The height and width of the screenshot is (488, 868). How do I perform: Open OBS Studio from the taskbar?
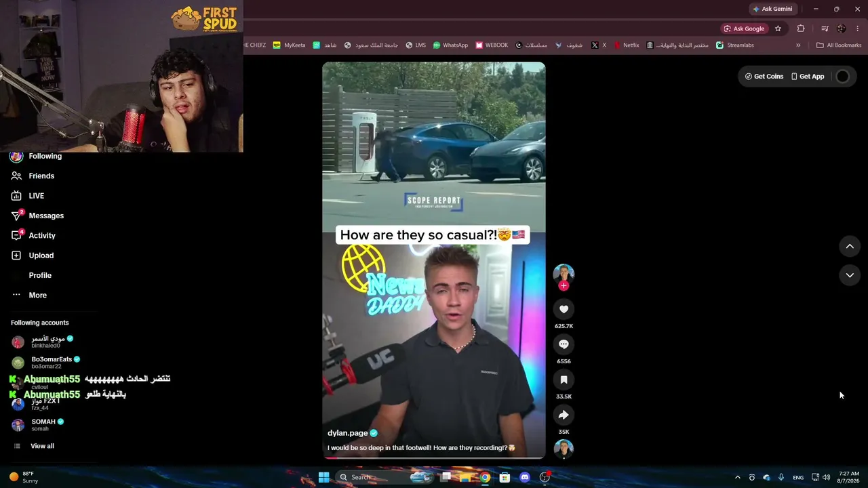point(545,477)
